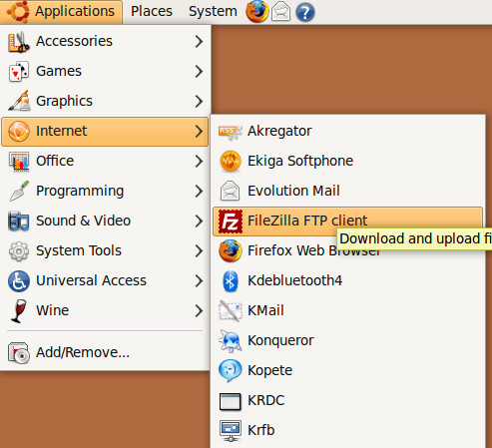Expand the Programming submenu arrow

(199, 191)
